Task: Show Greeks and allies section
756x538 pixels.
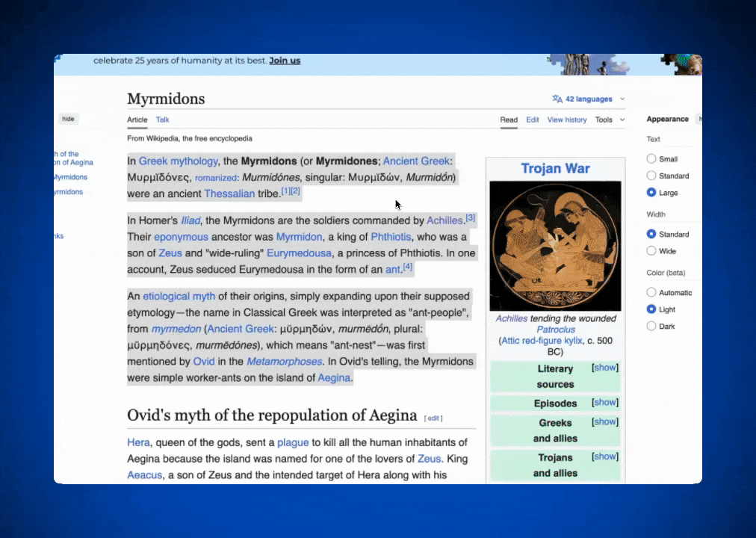Action: click(x=604, y=421)
